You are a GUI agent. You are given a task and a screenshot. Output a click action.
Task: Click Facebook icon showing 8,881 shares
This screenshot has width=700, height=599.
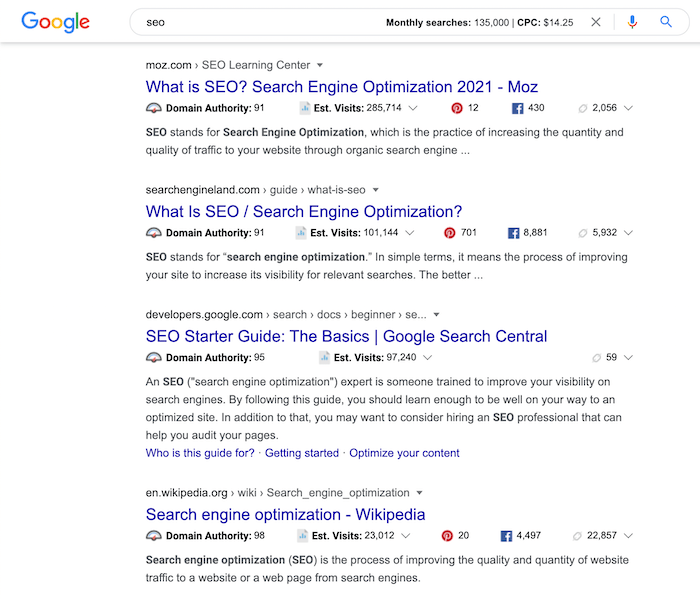pyautogui.click(x=514, y=233)
